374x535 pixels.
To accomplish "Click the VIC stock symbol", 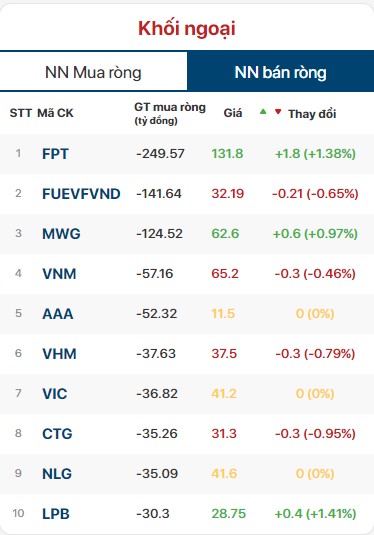I will pyautogui.click(x=55, y=394).
